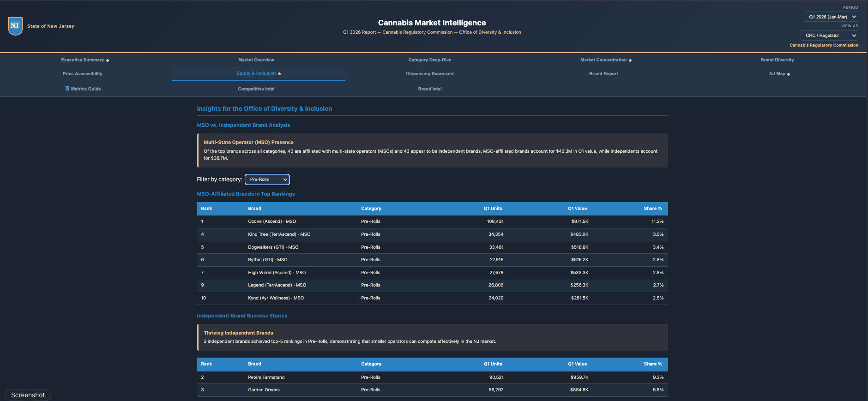Open the Brand Diversity tab
868x401 pixels.
777,60
